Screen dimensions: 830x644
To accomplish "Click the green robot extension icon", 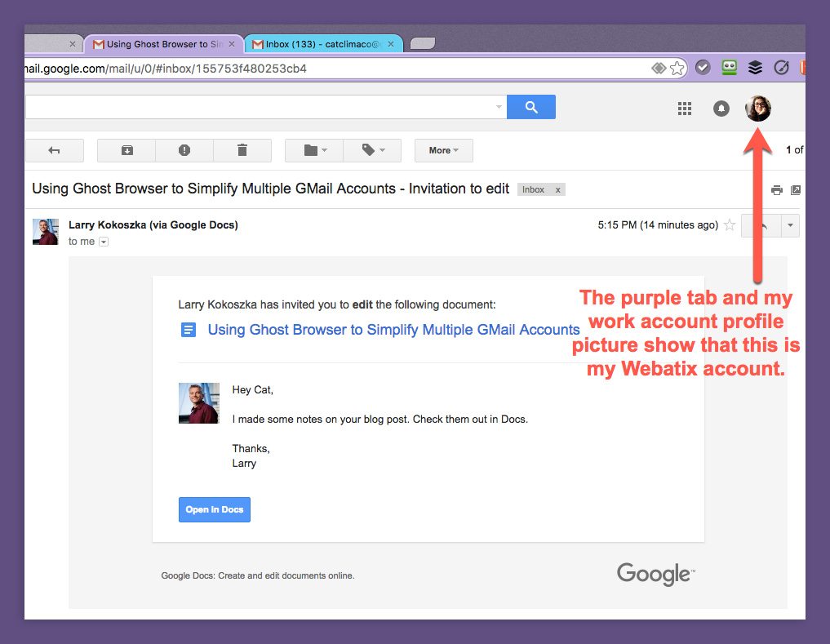I will pyautogui.click(x=729, y=67).
